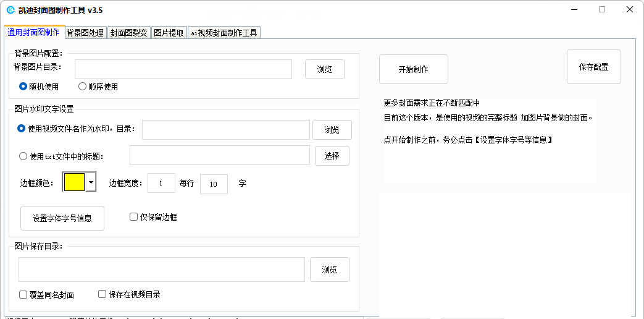Click the 每行 character count field
644x319 pixels.
(214, 184)
